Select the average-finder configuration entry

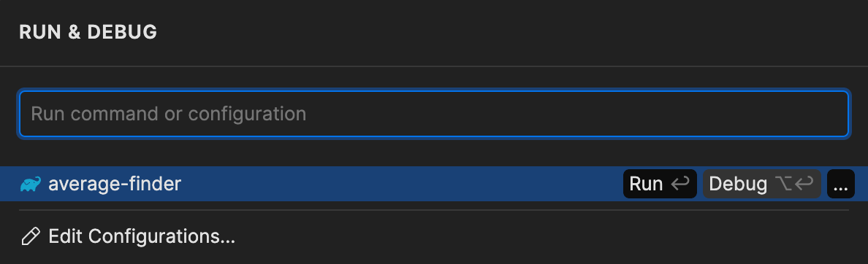pos(434,184)
